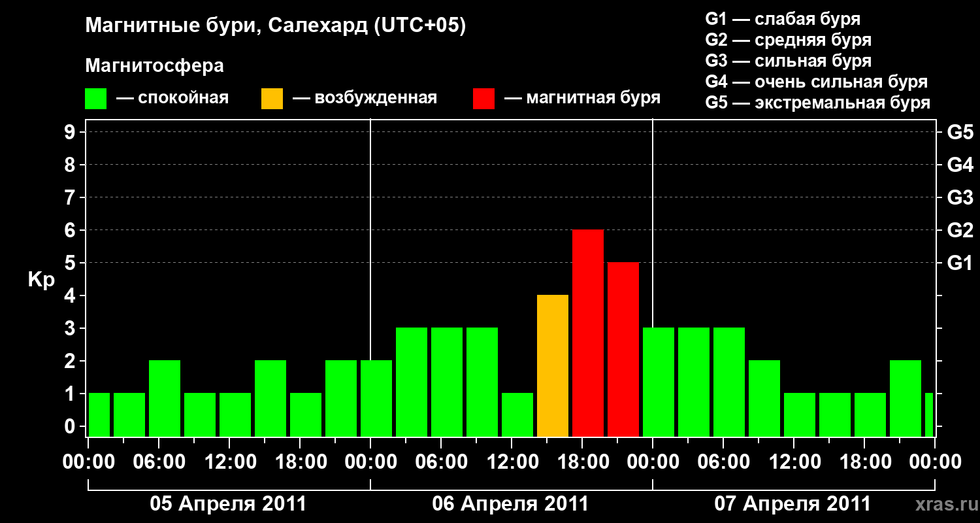
Task: Click 'G4 — очень сильная буря' text
Action: (x=816, y=82)
